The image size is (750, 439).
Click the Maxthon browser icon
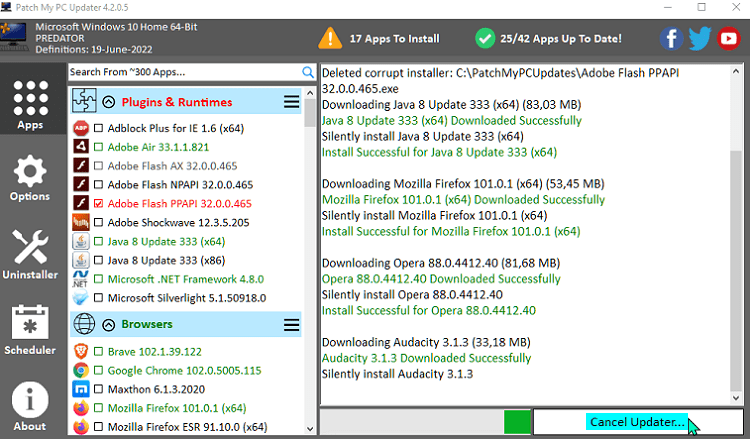pyautogui.click(x=81, y=389)
